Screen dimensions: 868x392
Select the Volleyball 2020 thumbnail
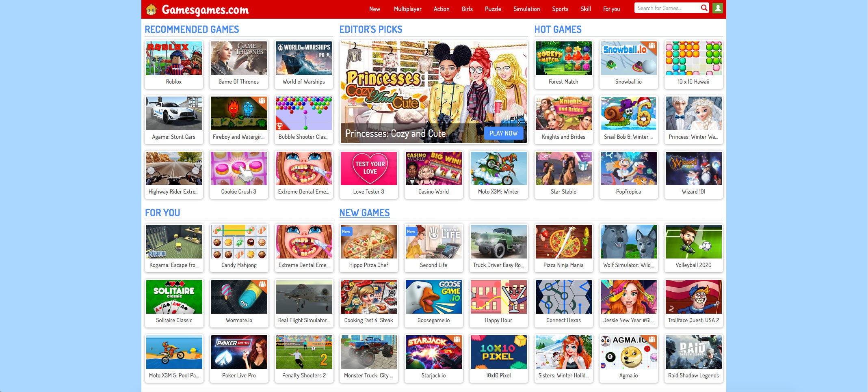point(693,242)
